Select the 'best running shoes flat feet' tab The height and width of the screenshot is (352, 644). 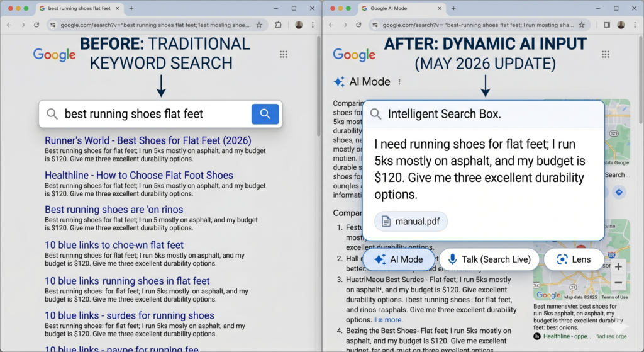[79, 8]
